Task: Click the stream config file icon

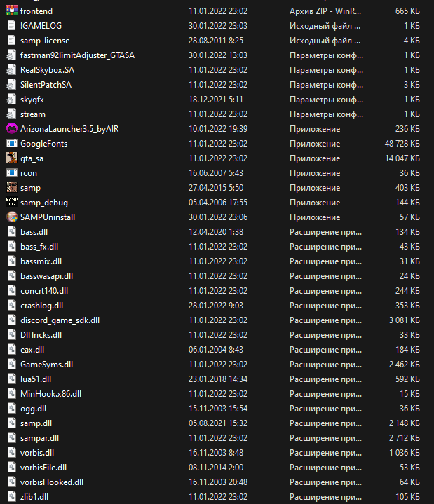Action: pos(12,114)
